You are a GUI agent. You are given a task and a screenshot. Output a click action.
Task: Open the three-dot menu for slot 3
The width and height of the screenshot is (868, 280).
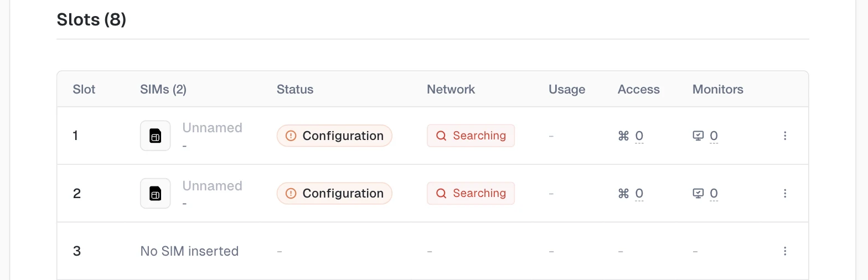[x=785, y=251]
